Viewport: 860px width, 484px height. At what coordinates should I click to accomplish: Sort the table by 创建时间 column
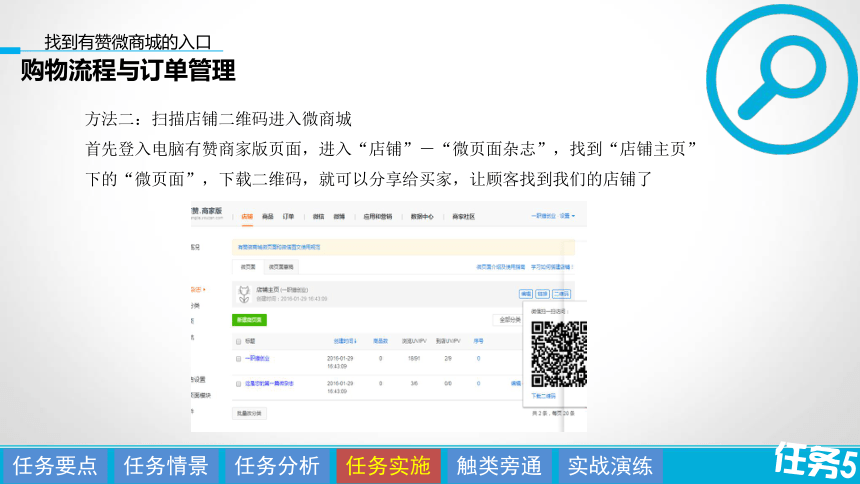[x=345, y=341]
